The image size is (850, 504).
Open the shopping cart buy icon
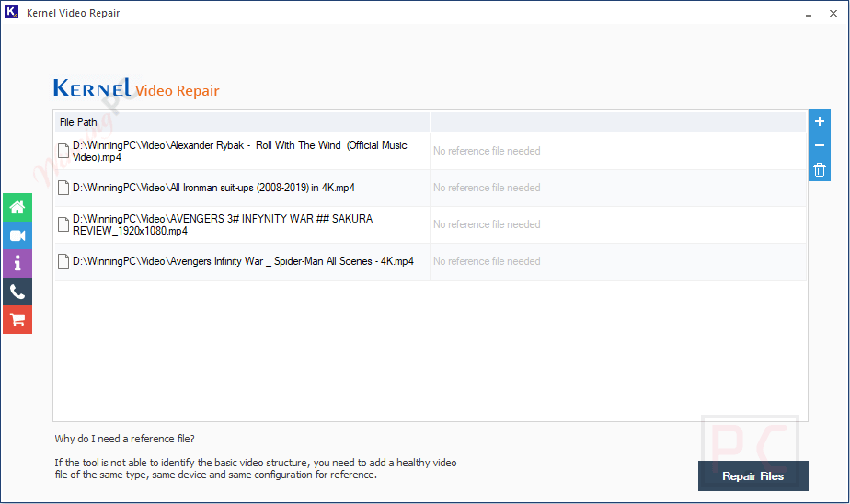(17, 320)
